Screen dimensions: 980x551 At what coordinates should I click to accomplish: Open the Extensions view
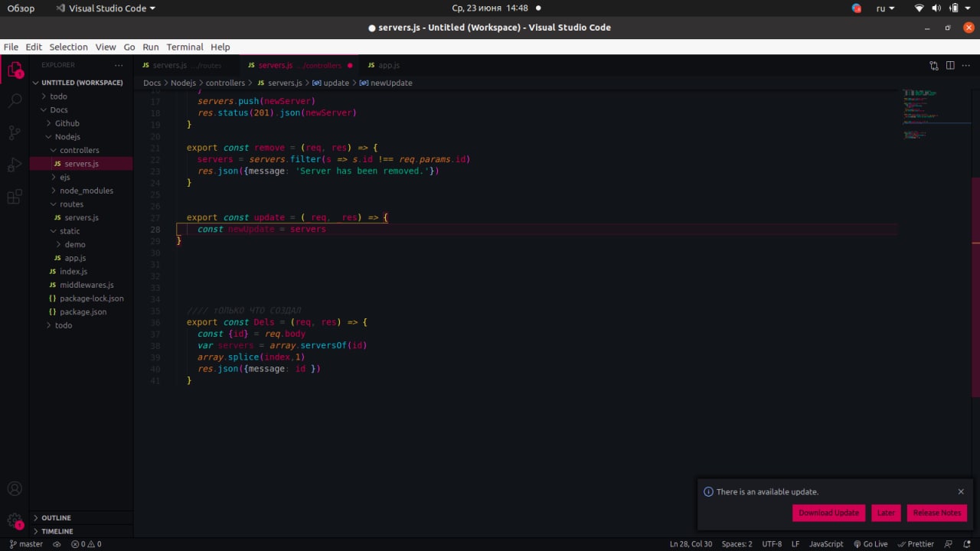point(15,197)
